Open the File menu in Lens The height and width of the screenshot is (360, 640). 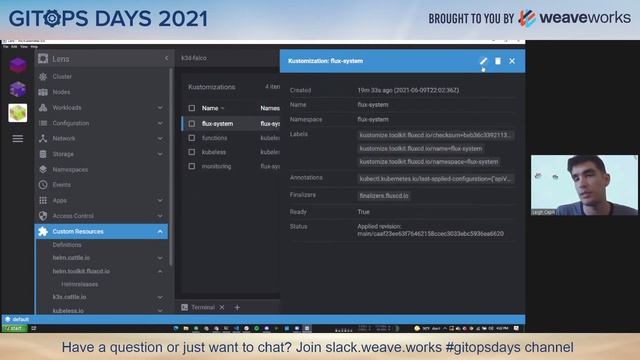coord(5,47)
